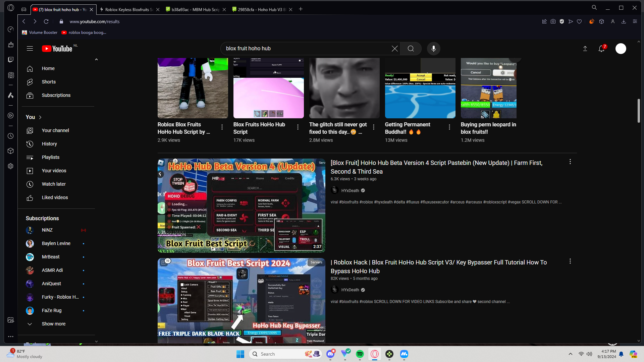The height and width of the screenshot is (362, 644).
Task: Open the YouTube notifications bell
Action: [601, 49]
